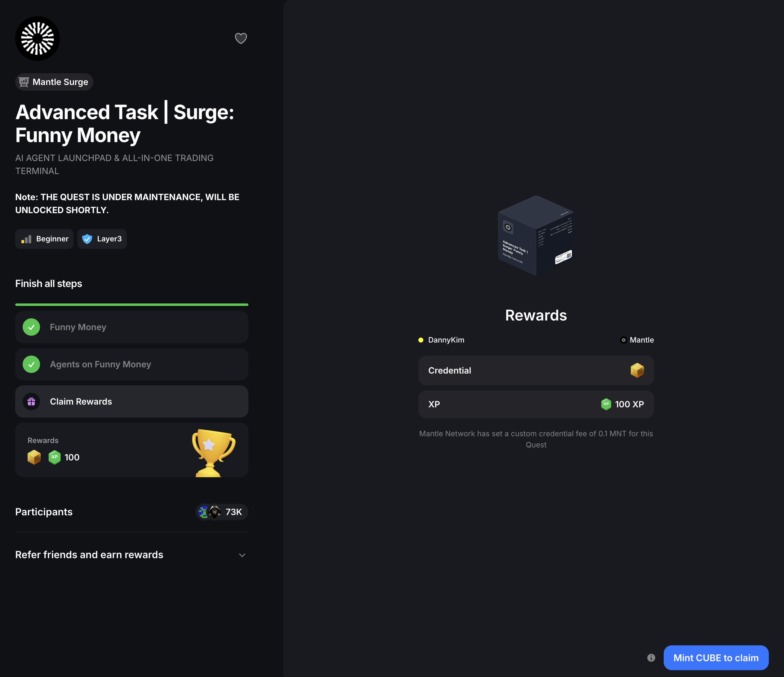Click the green XP badge beside 100 XP
This screenshot has width=784, height=677.
click(x=606, y=404)
